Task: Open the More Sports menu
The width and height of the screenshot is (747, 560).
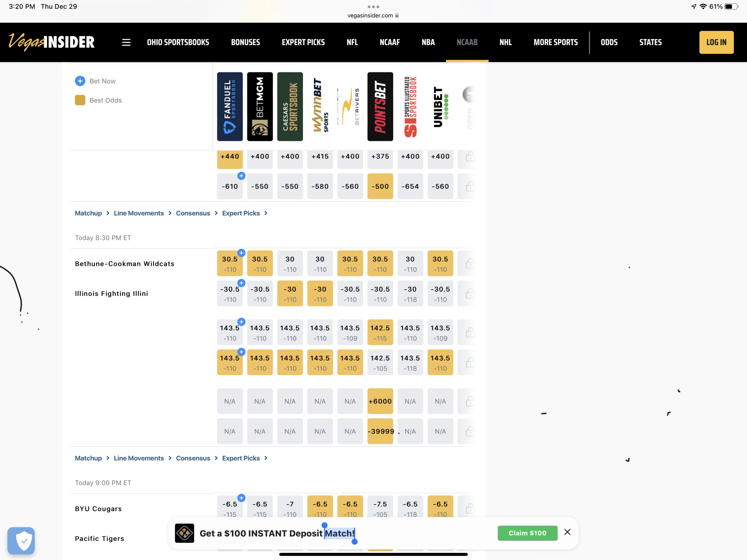Action: [x=555, y=42]
